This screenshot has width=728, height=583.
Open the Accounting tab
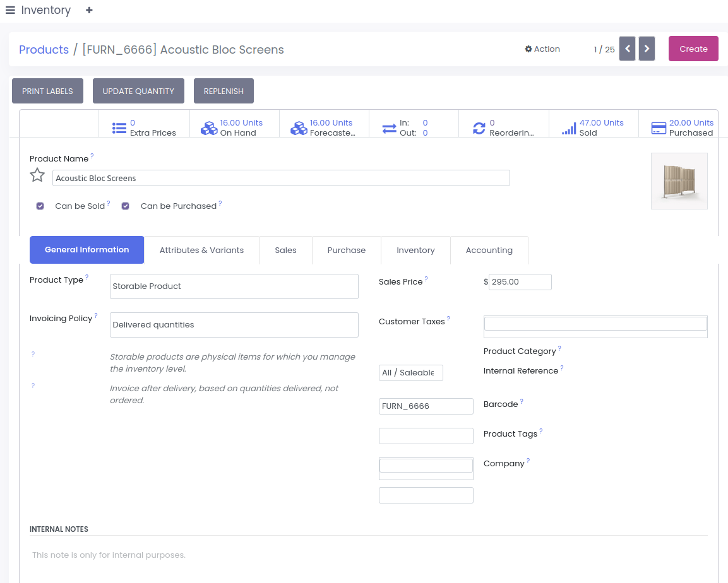(x=489, y=250)
